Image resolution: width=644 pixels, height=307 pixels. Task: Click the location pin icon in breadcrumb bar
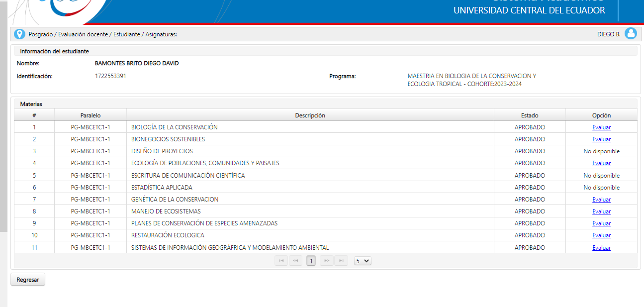pyautogui.click(x=19, y=34)
